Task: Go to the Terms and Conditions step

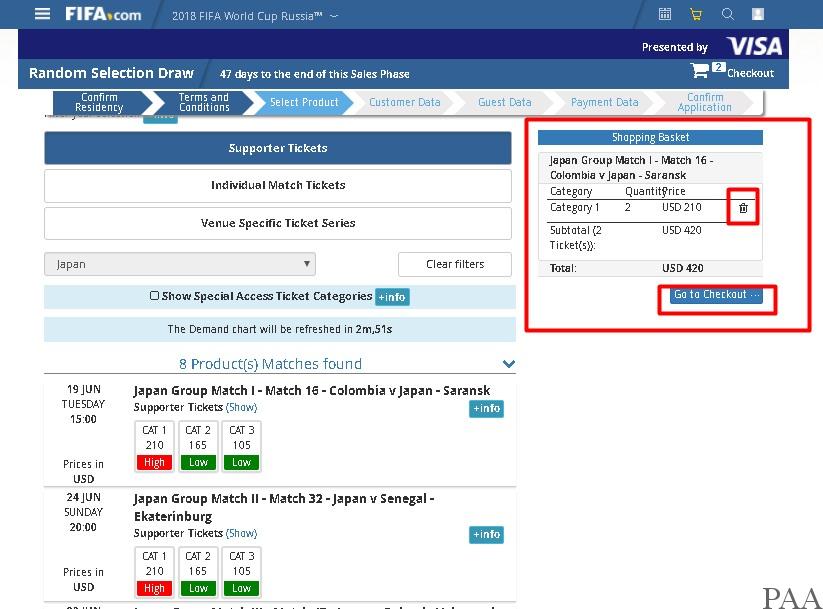Action: (x=204, y=102)
